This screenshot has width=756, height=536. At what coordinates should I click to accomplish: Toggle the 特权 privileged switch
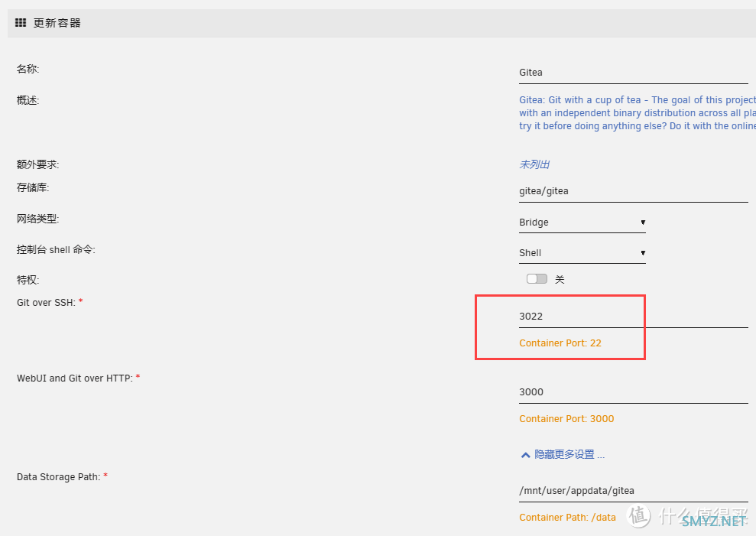tap(537, 279)
